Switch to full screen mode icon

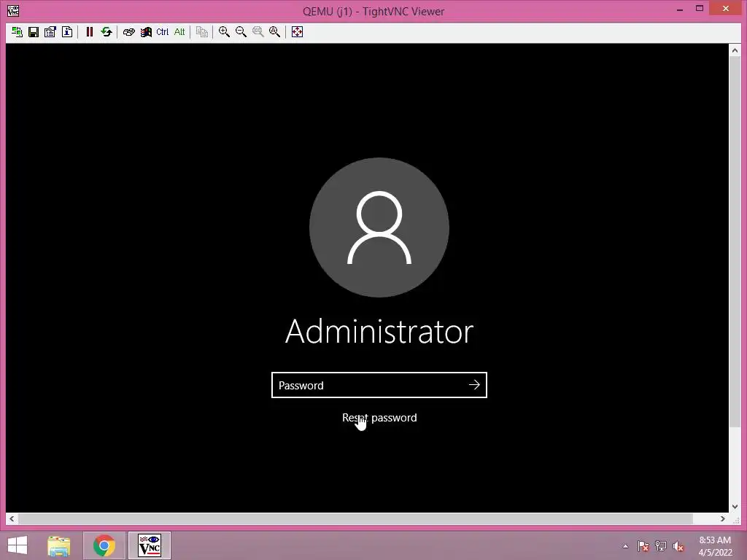coord(297,32)
